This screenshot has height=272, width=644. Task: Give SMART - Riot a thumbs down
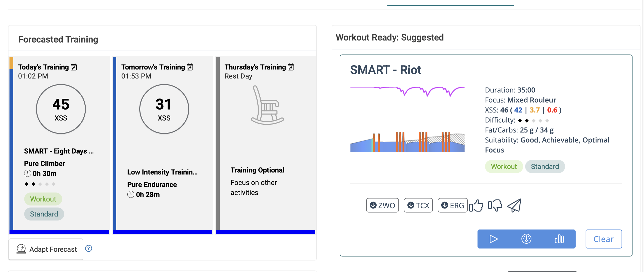495,206
